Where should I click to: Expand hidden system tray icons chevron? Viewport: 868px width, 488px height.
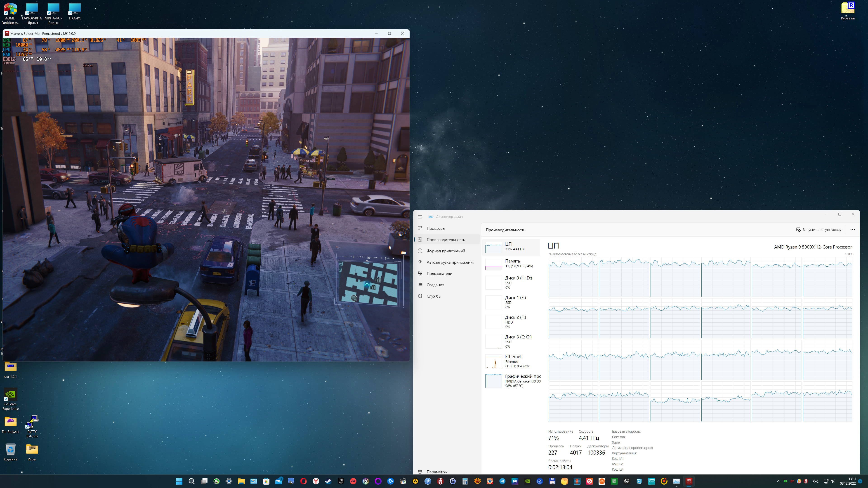[x=778, y=481]
